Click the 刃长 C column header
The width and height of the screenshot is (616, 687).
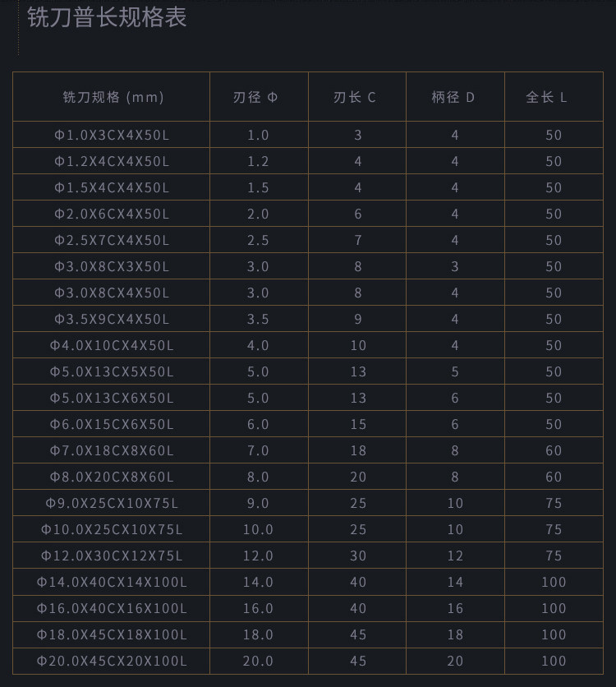point(355,97)
